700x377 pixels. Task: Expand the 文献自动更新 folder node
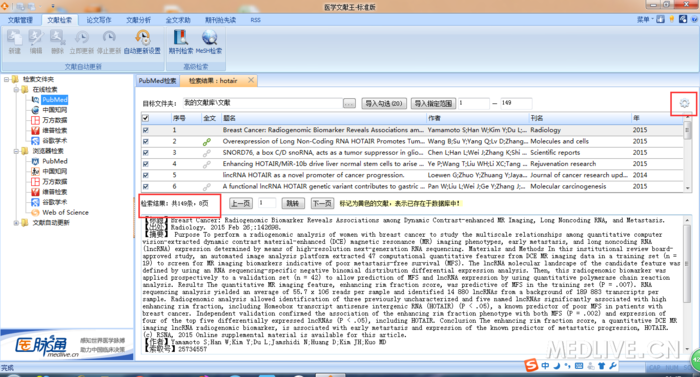click(x=16, y=222)
